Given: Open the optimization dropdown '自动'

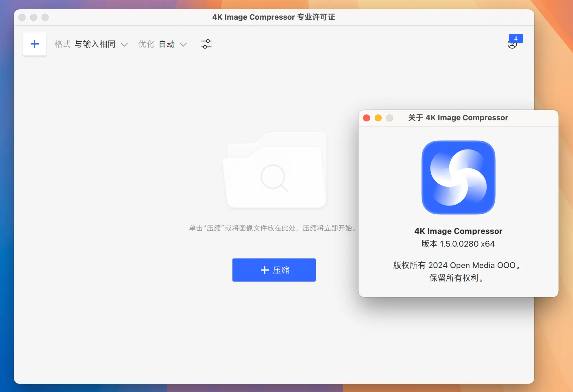Looking at the screenshot, I should [x=173, y=44].
